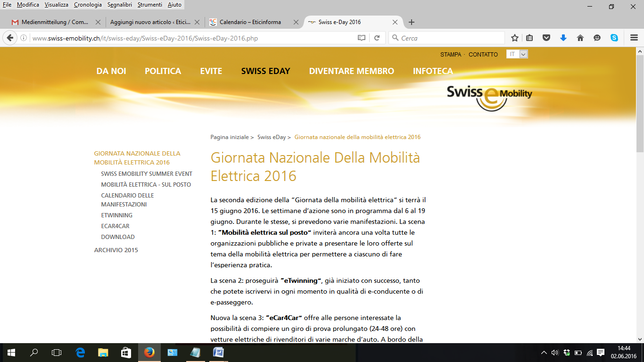
Task: Open the Visualizza menu
Action: tap(56, 5)
